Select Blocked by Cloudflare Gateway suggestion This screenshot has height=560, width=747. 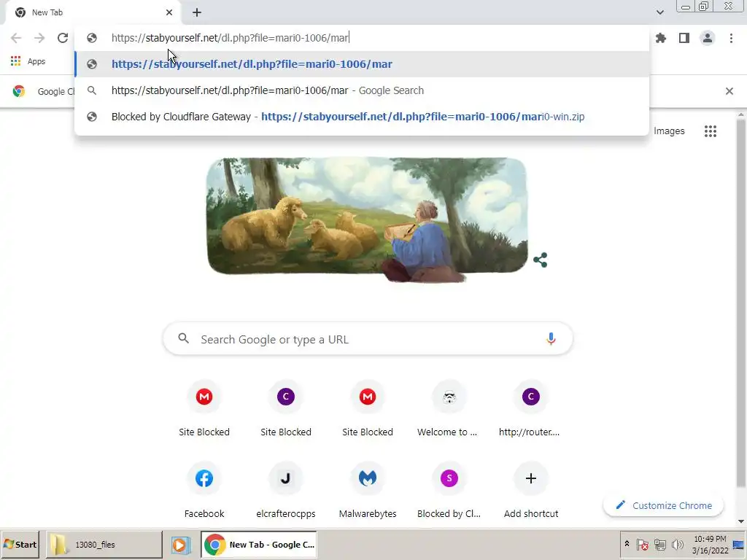point(362,117)
